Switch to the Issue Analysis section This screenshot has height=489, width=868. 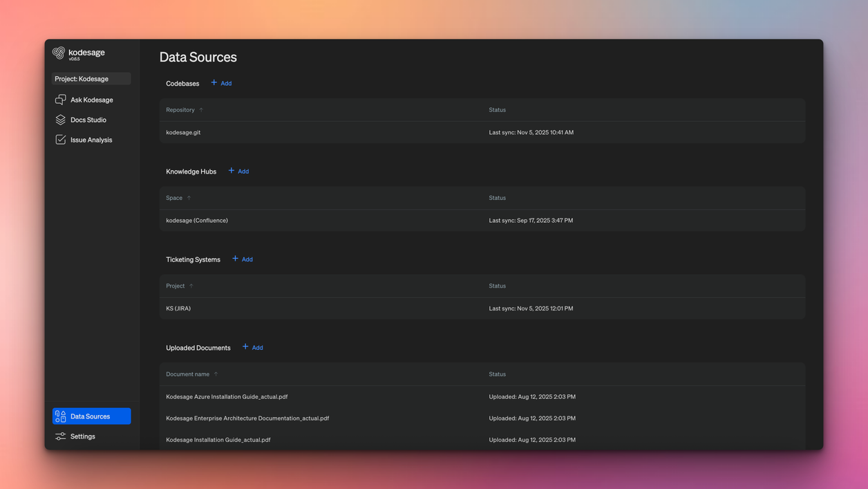(x=91, y=139)
